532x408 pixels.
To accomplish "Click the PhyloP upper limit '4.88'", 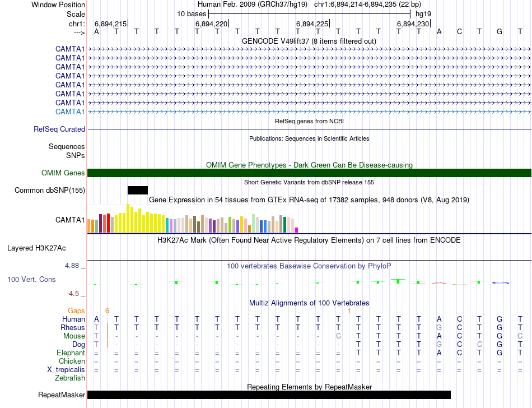I will [72, 266].
